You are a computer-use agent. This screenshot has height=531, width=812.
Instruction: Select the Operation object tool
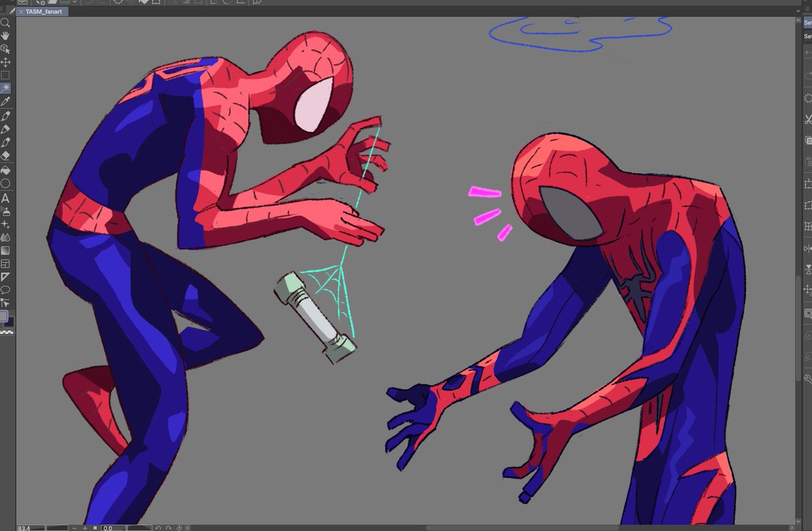point(5,49)
